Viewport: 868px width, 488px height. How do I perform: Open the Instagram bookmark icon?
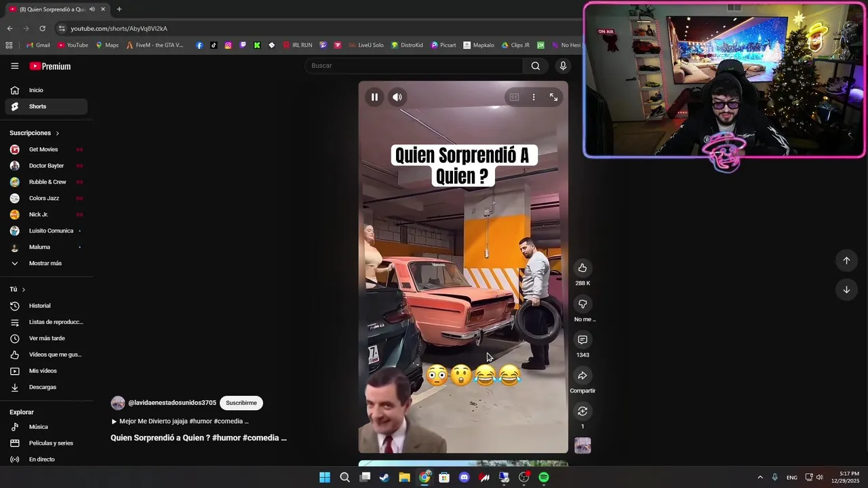[228, 45]
